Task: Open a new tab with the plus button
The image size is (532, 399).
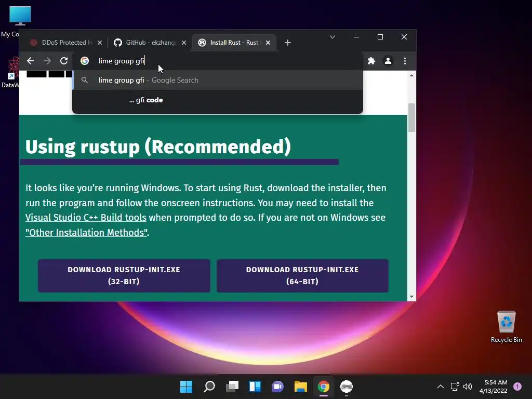Action: point(288,43)
